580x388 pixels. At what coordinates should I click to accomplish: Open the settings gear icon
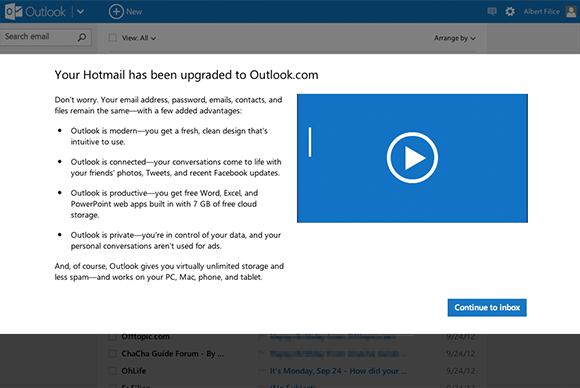point(510,11)
